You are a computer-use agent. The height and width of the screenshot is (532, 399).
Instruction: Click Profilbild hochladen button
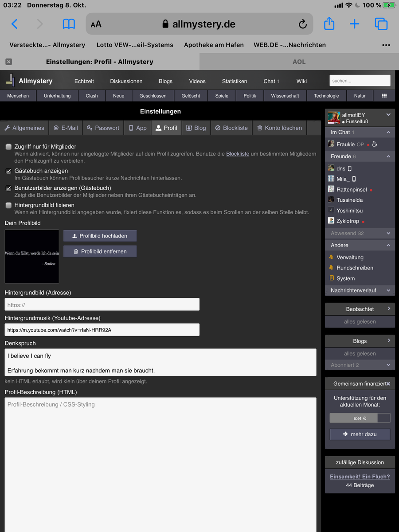(100, 236)
